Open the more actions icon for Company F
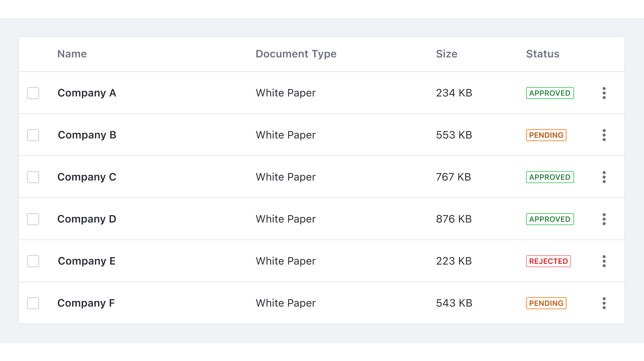 coord(604,303)
